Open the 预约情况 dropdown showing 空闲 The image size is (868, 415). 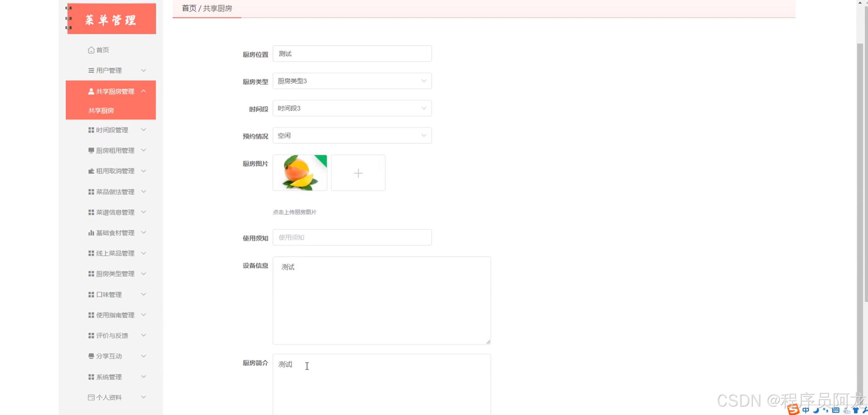click(x=352, y=136)
